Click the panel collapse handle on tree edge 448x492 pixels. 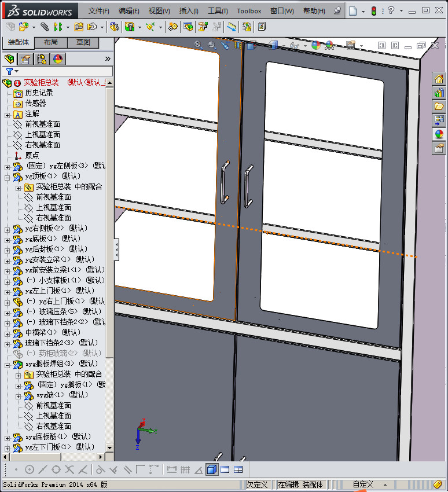116,250
